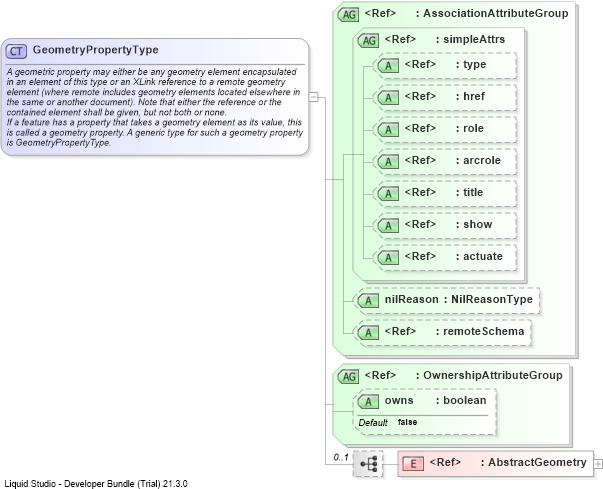Viewport: 603px width, 489px height.
Task: Click the AG icon of AssociationAttributeGroup
Action: pos(348,15)
